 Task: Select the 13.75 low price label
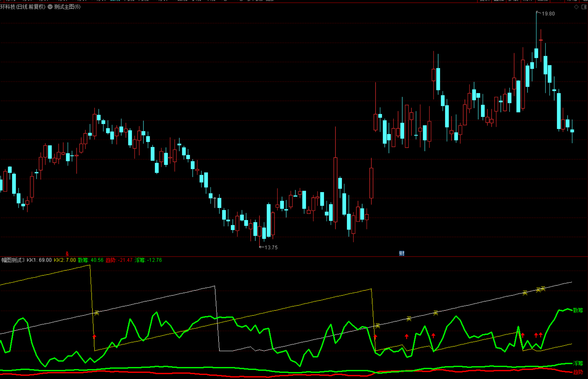271,247
